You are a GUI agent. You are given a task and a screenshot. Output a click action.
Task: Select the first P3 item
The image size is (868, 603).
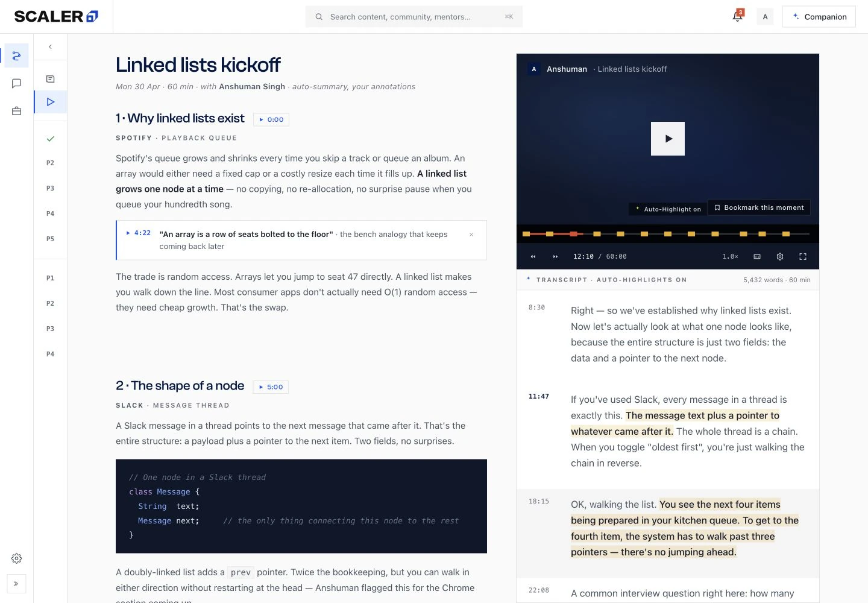[x=51, y=188]
